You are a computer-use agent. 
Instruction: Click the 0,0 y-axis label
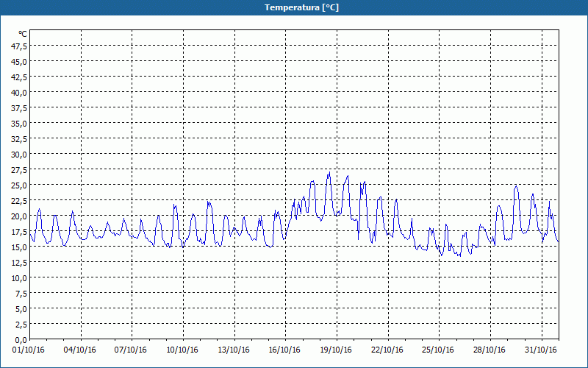tap(21, 340)
